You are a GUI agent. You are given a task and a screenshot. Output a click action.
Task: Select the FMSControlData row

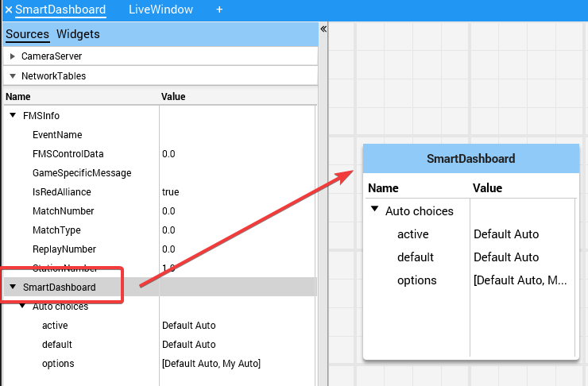coord(68,154)
